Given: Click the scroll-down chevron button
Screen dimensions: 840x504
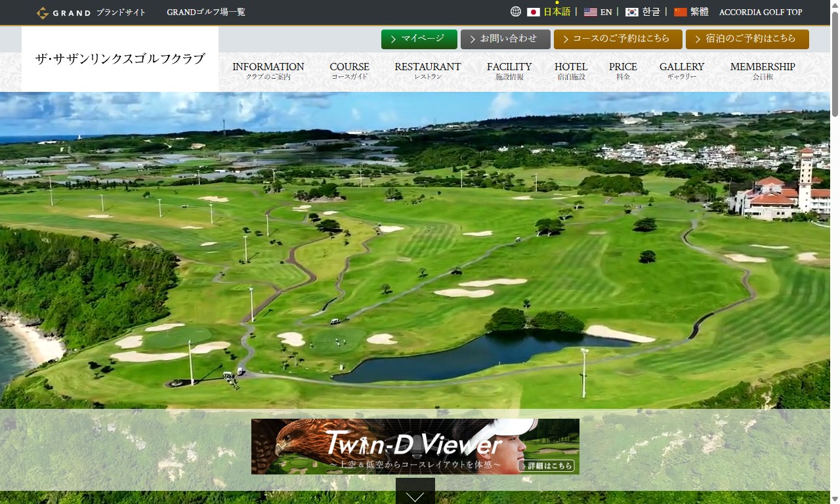Looking at the screenshot, I should [415, 491].
